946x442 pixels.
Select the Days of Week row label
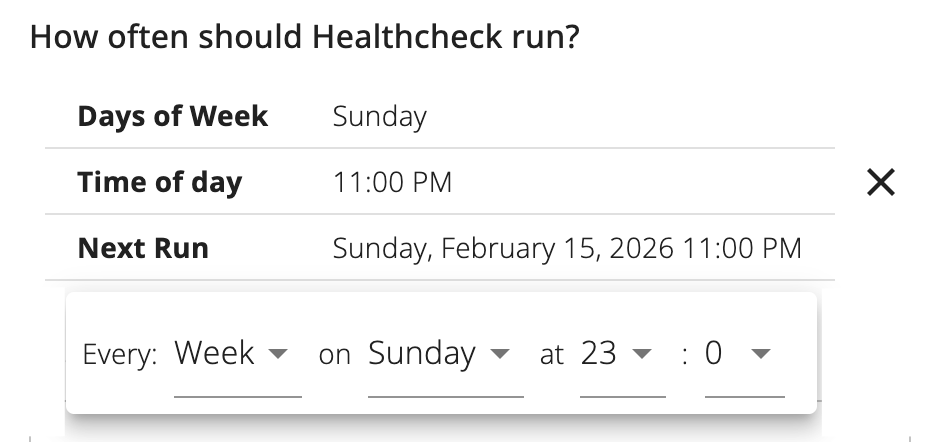tap(173, 116)
